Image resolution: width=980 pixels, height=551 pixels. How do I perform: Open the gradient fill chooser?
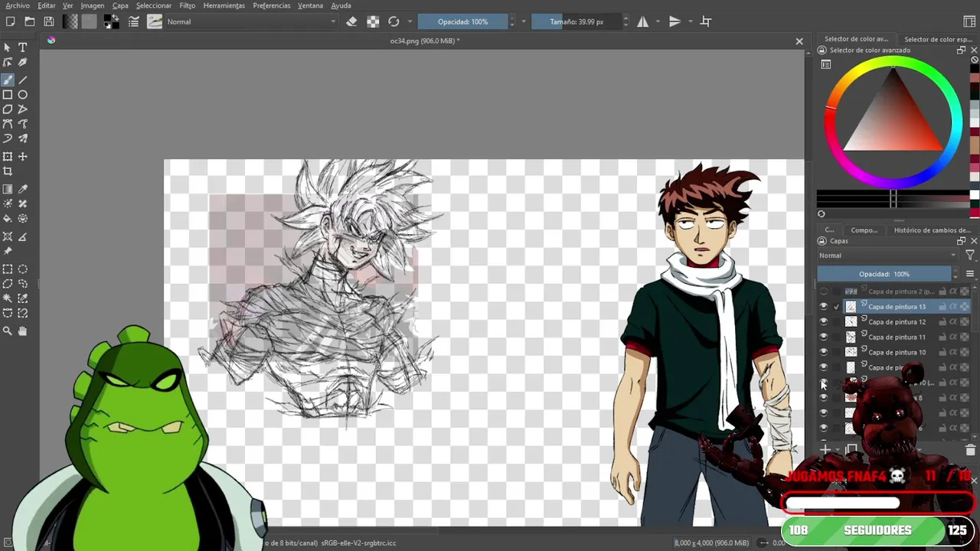click(x=70, y=21)
